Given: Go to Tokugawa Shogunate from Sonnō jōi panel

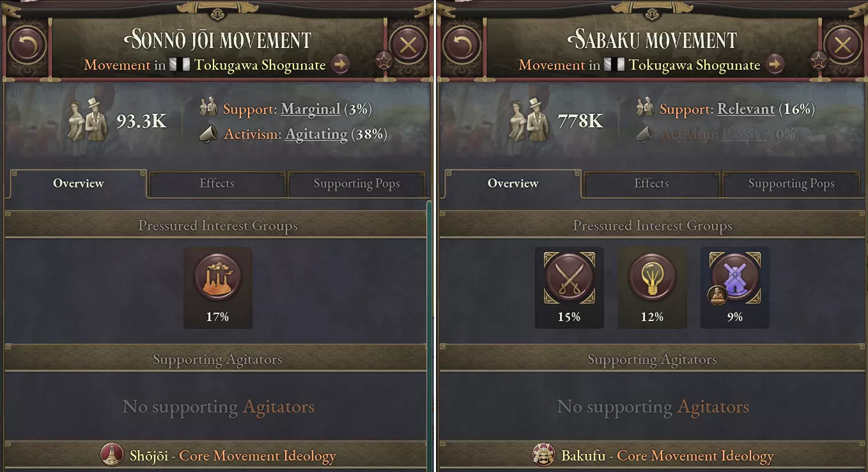Looking at the screenshot, I should 341,65.
